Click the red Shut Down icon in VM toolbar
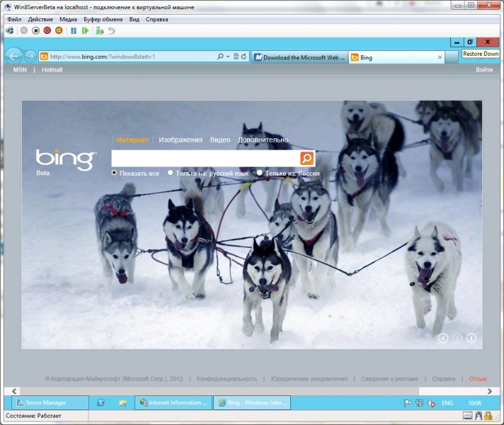The height and width of the screenshot is (425, 504). [x=47, y=30]
